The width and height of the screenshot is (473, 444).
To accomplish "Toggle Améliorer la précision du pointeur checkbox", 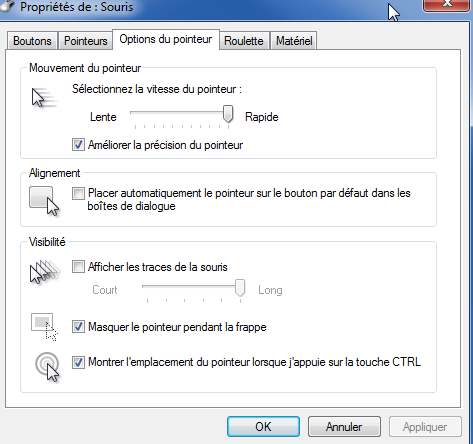I will [x=78, y=145].
